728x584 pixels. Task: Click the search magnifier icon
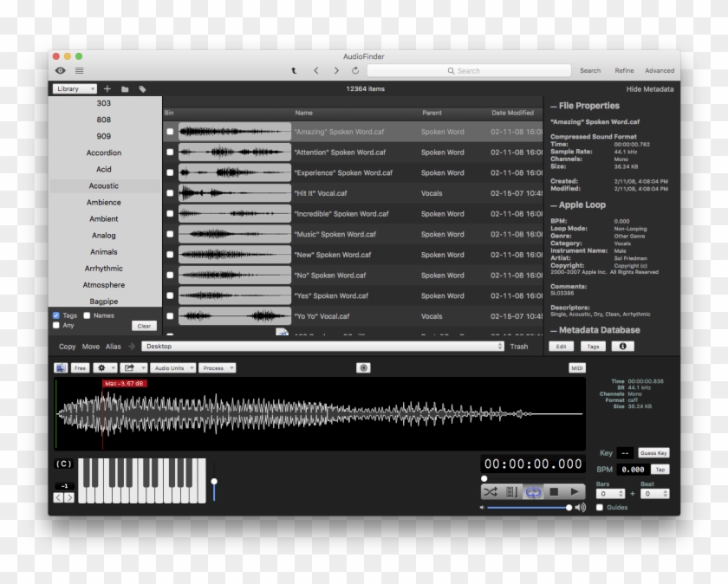pyautogui.click(x=451, y=70)
